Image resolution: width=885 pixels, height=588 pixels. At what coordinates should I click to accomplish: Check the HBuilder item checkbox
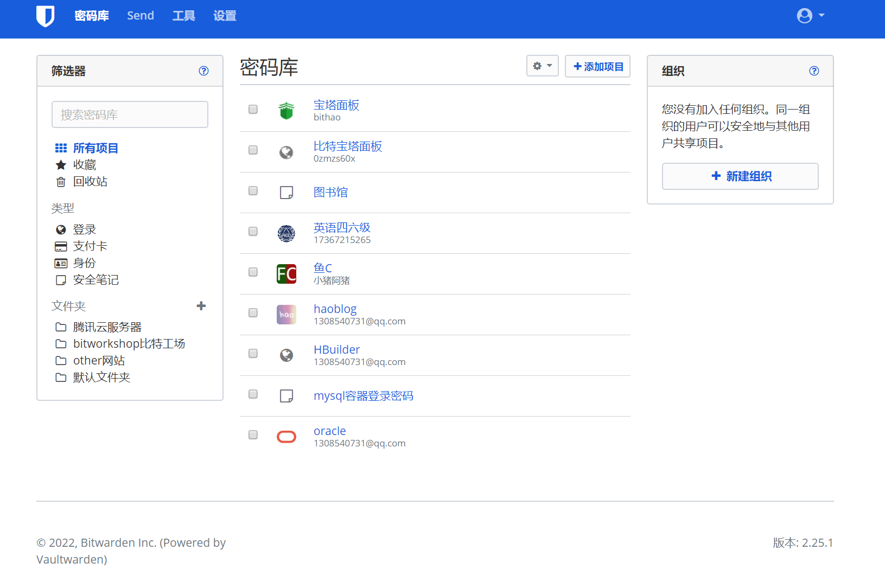pyautogui.click(x=253, y=353)
